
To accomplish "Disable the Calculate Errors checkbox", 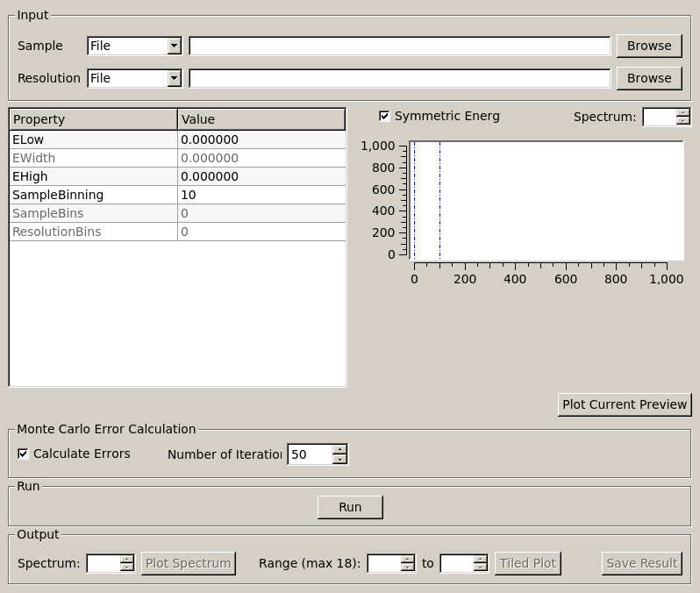I will (x=24, y=454).
